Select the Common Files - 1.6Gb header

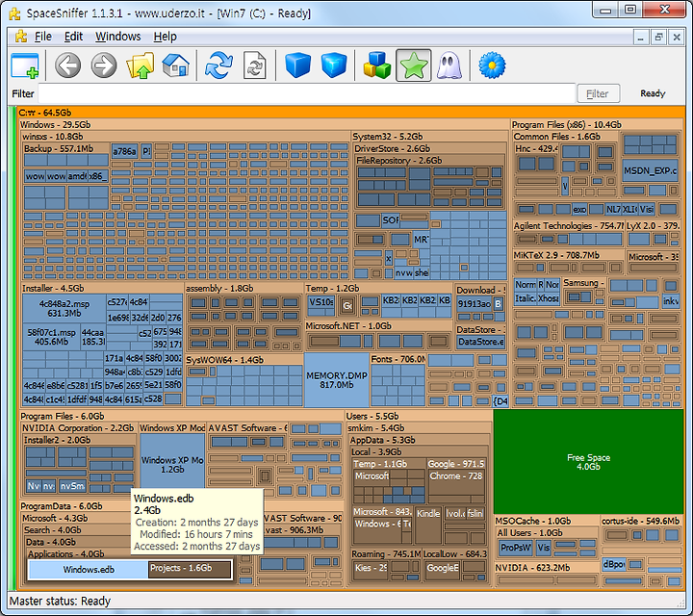565,137
